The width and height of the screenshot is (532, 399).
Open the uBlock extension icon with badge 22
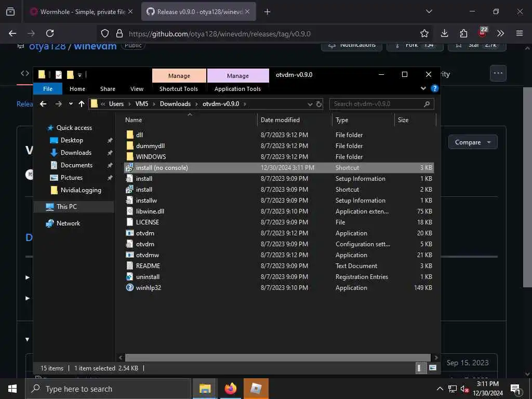[482, 32]
